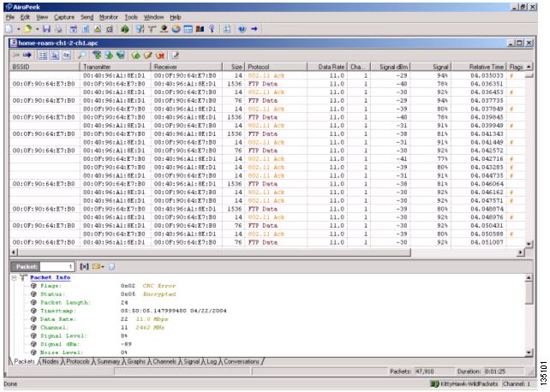Click the [x] icon beside packet number

point(84,266)
